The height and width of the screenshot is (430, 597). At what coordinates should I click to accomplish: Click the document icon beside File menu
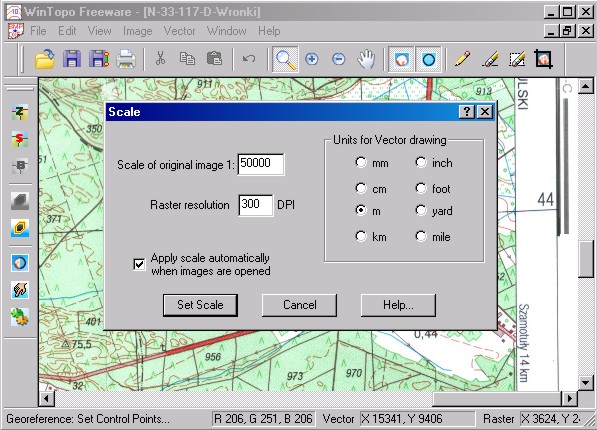(16, 31)
